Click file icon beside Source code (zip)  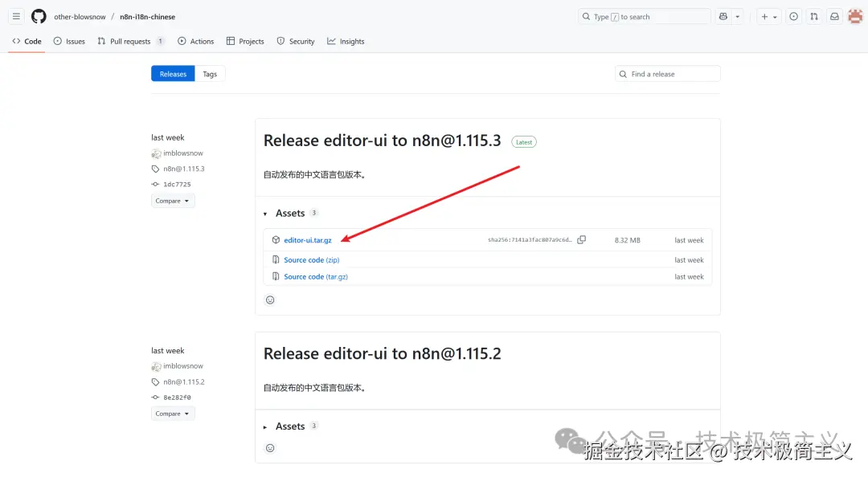pyautogui.click(x=276, y=259)
